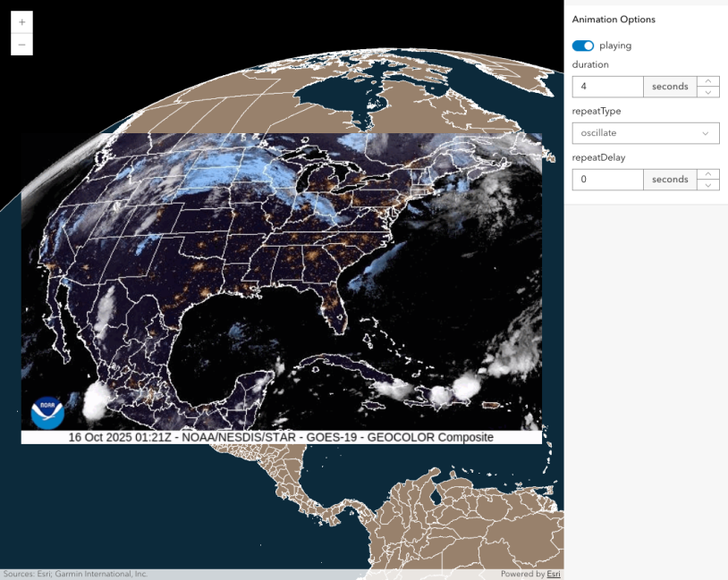The height and width of the screenshot is (580, 728).
Task: Click the GOES-19 GEOCOLOR timestamp caption
Action: 281,437
